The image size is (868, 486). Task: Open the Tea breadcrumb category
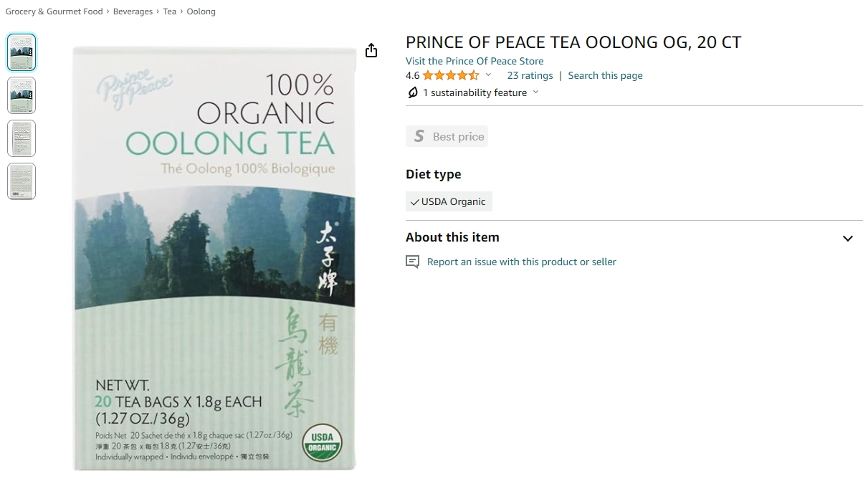click(x=170, y=11)
